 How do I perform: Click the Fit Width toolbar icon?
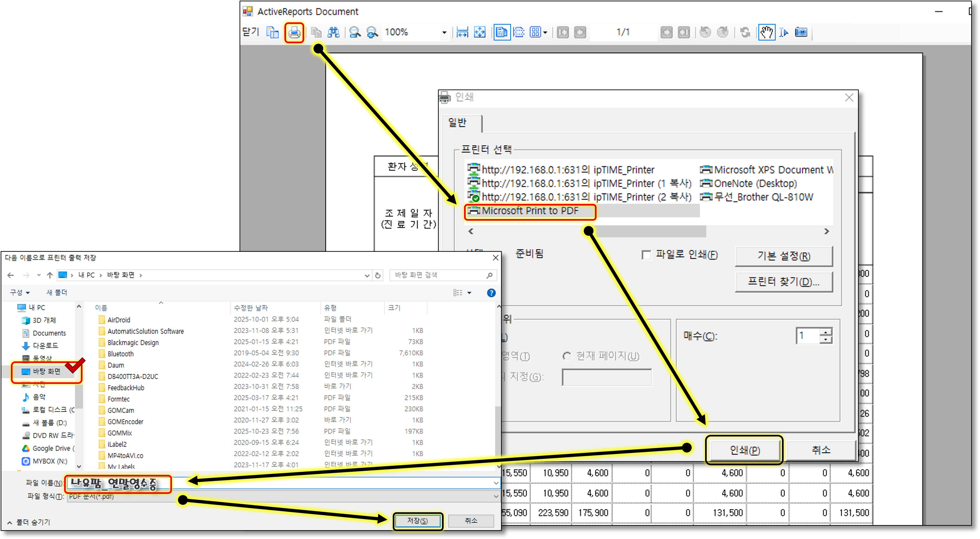coord(462,33)
